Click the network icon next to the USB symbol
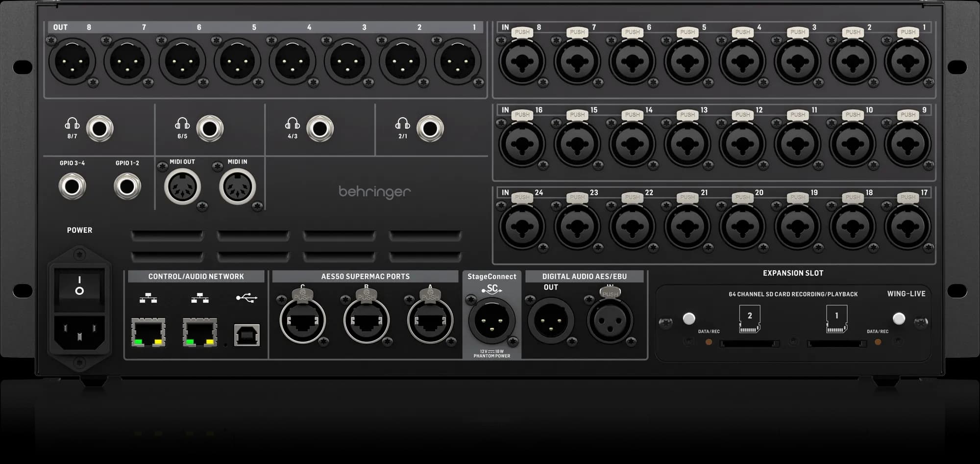The width and height of the screenshot is (980, 464). [200, 298]
